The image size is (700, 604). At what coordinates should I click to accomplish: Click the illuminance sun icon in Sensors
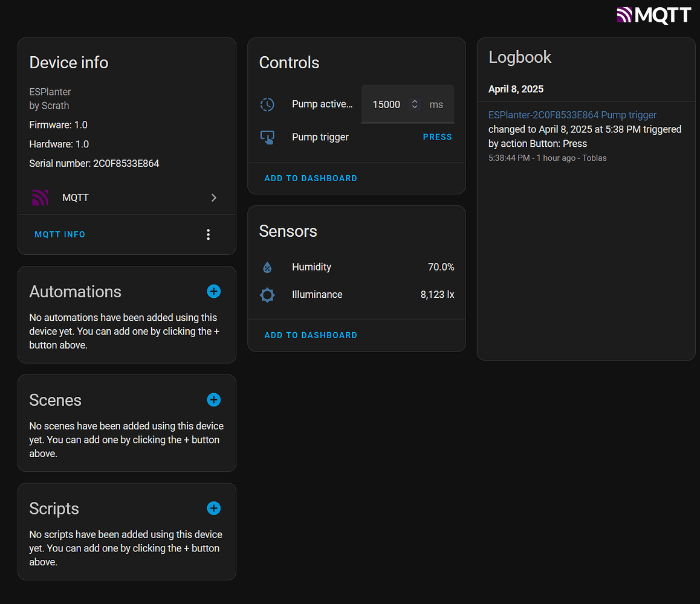pos(267,295)
